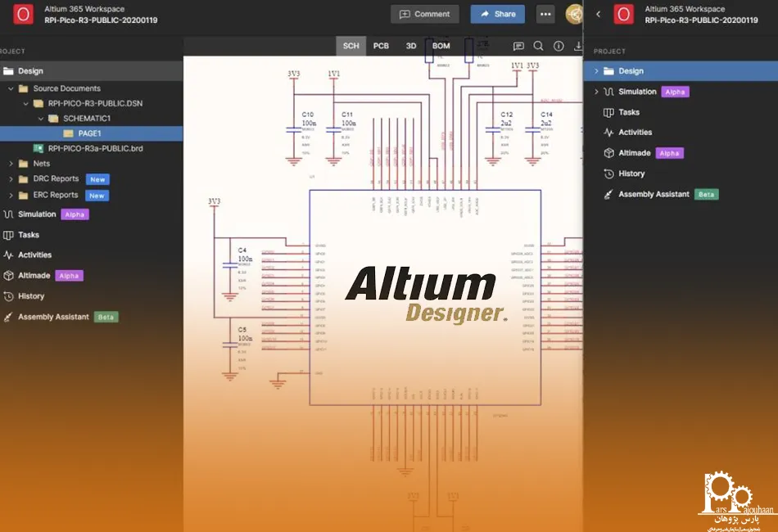This screenshot has height=532, width=778.
Task: Open the comments panel icon in viewer toolbar
Action: point(518,47)
